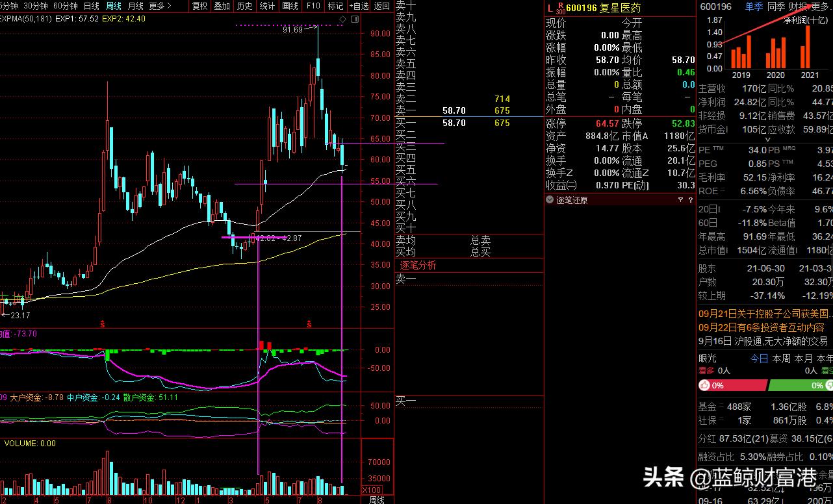This screenshot has width=833, height=504.
Task: Click the thumbs-up 看多 vote icon
Action: (705, 385)
